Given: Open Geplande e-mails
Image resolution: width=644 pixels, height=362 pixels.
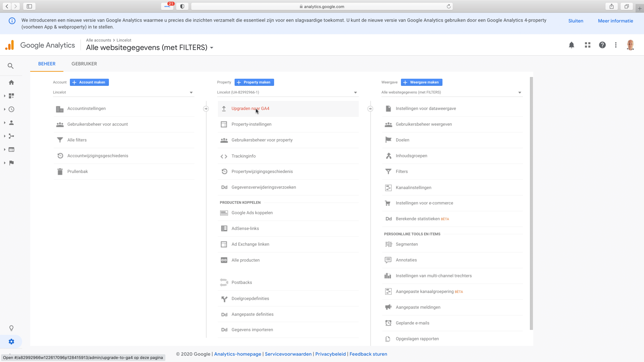Looking at the screenshot, I should point(452,323).
